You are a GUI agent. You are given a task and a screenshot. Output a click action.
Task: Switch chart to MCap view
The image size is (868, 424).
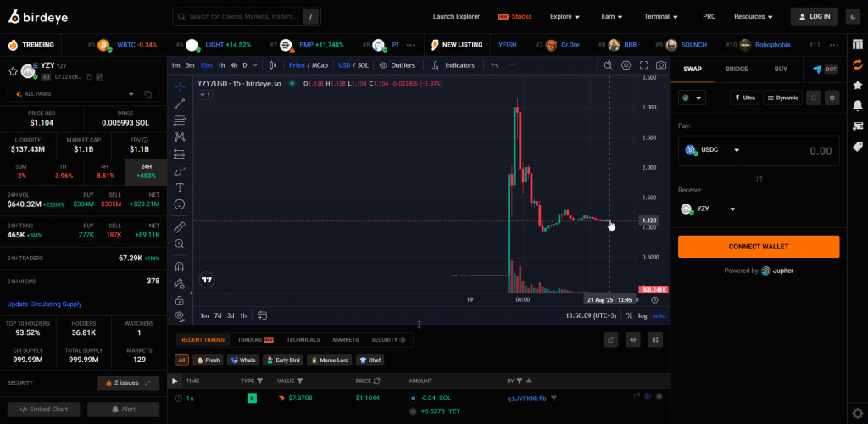pos(320,65)
